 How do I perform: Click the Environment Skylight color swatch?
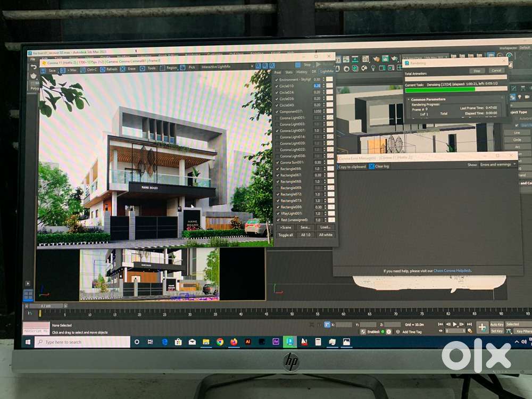330,79
